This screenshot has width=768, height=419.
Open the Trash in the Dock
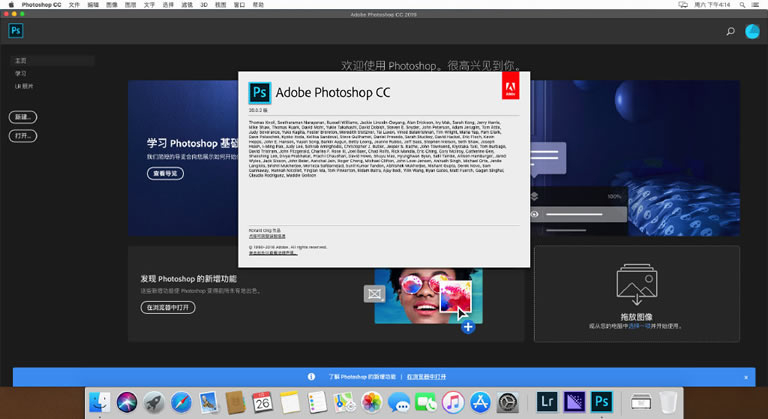click(668, 402)
